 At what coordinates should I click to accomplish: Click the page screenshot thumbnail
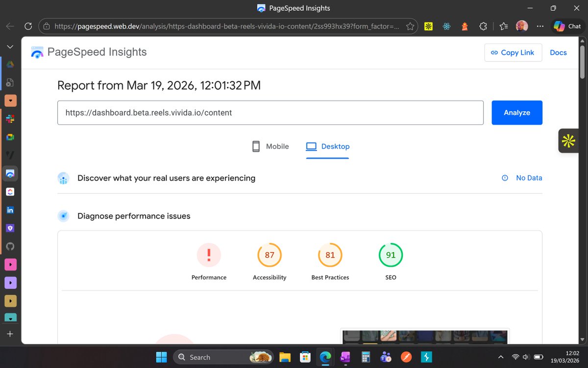[425, 336]
